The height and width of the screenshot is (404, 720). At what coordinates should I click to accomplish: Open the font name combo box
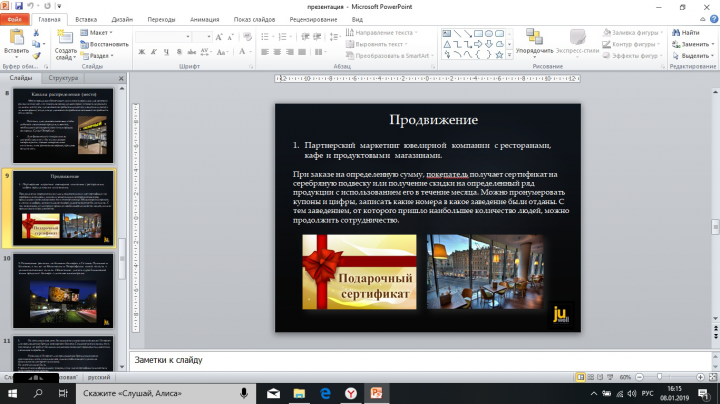coord(163,37)
